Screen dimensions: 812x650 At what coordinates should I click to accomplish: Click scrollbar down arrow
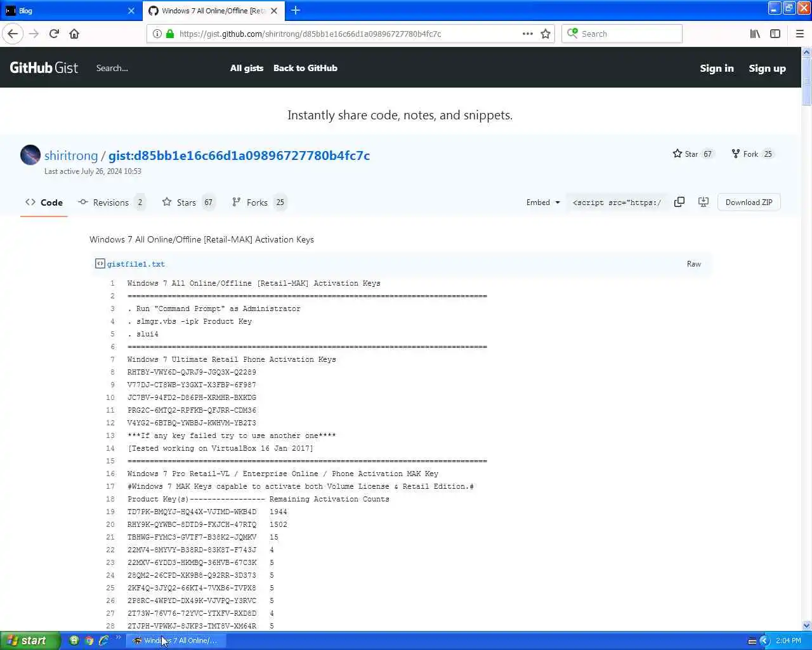806,625
